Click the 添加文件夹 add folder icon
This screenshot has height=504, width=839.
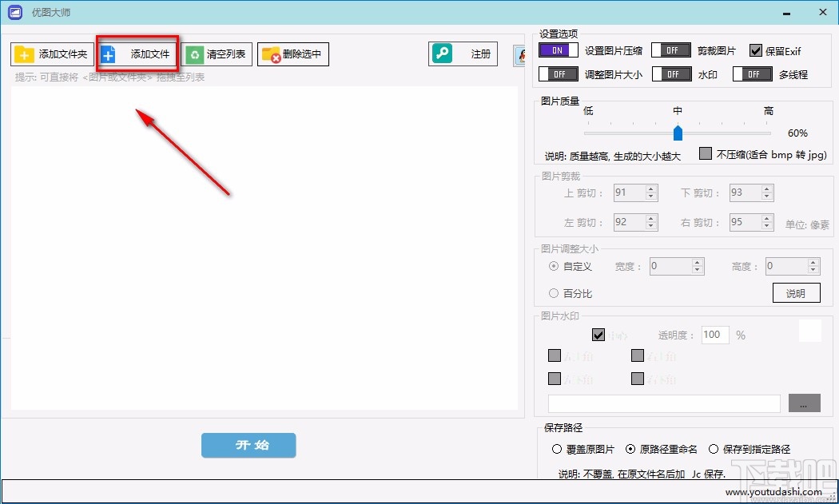(22, 54)
